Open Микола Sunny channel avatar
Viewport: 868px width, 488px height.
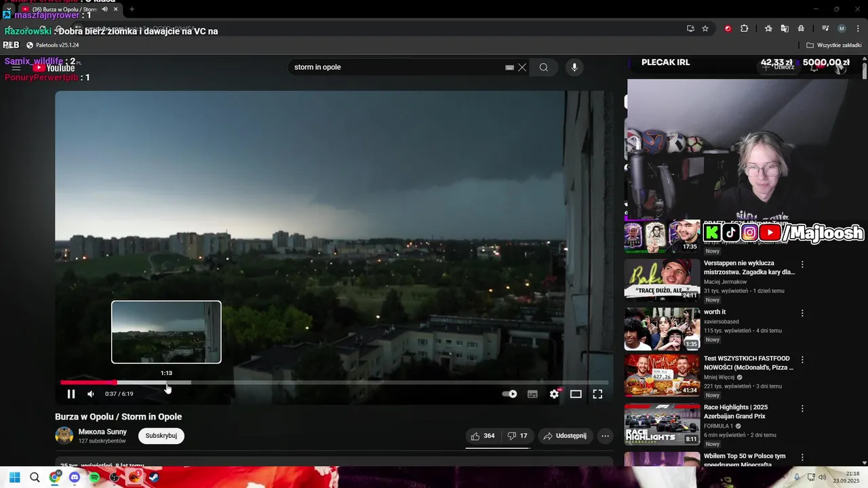pos(64,435)
